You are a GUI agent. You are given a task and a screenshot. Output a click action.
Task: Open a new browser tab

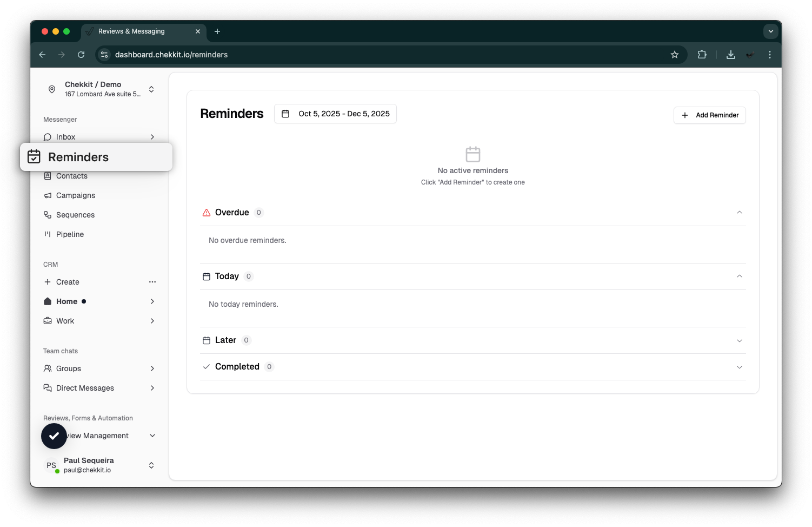(217, 31)
